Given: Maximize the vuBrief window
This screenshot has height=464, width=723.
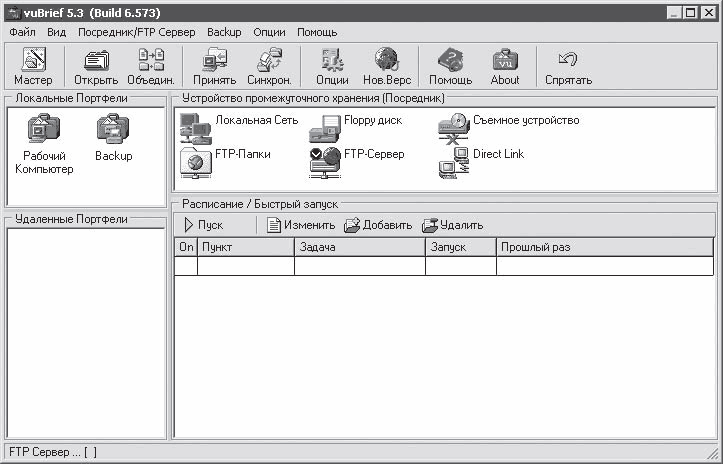Looking at the screenshot, I should pyautogui.click(x=691, y=12).
